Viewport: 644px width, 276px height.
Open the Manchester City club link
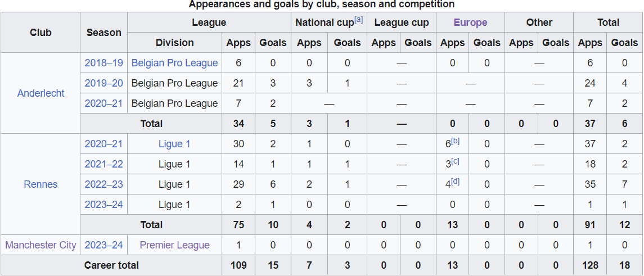(x=40, y=245)
